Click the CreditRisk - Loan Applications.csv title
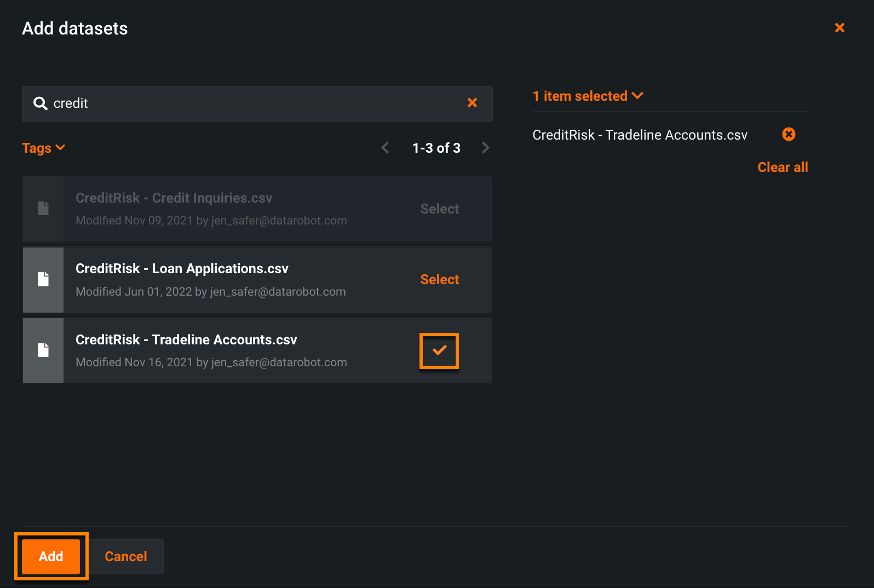This screenshot has height=588, width=874. tap(182, 269)
